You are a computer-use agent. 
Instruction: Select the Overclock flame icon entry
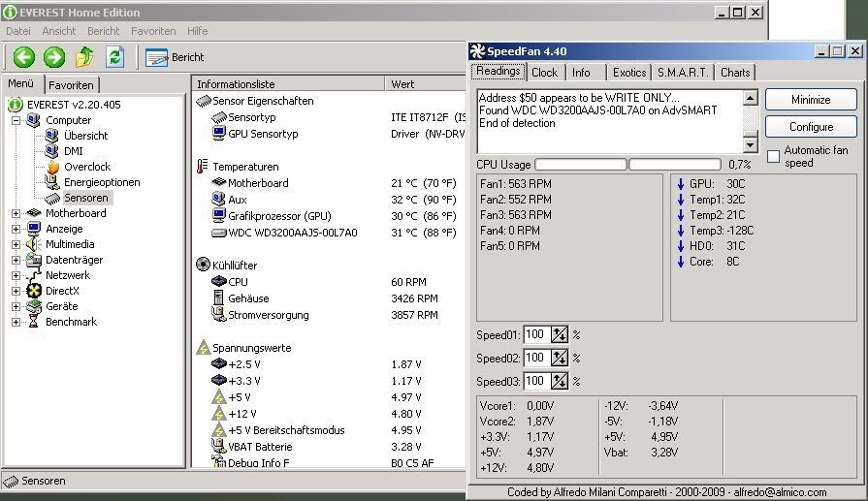coord(52,167)
